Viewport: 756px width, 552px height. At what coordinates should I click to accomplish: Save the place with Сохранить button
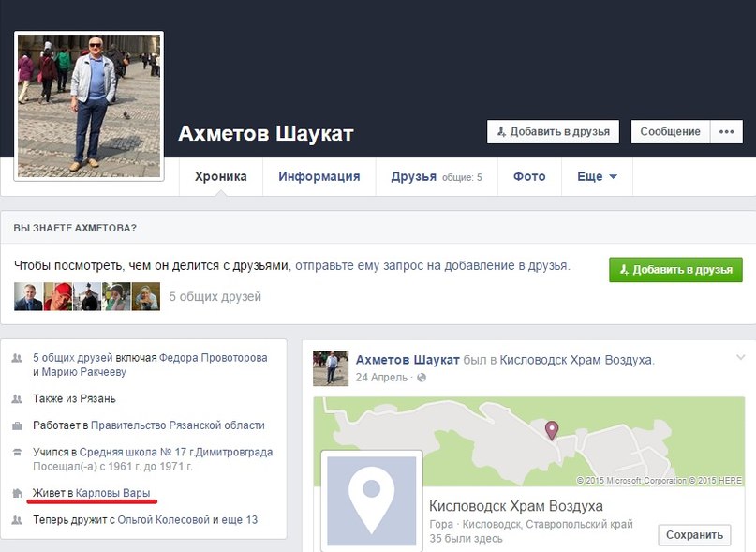pos(694,534)
